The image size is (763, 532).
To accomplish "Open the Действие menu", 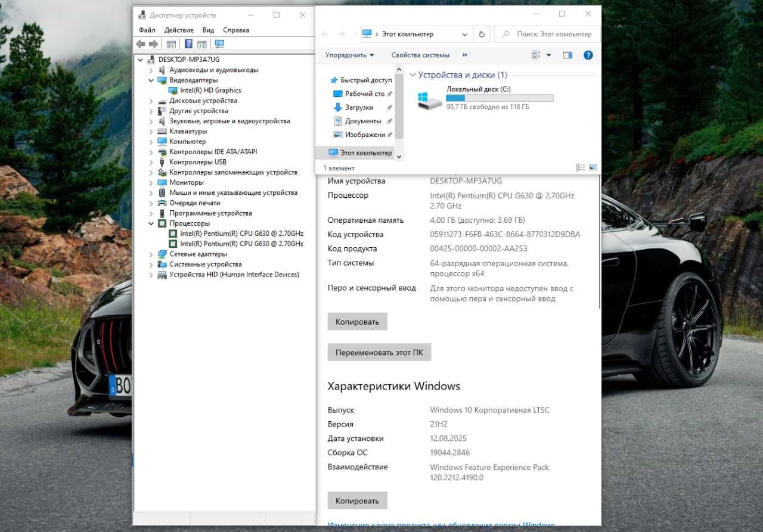I will [179, 30].
